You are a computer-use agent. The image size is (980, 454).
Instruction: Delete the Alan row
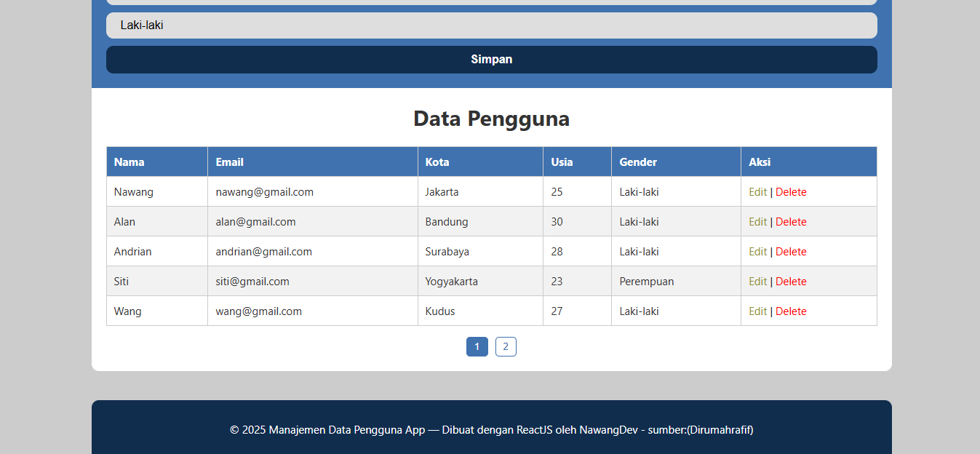pyautogui.click(x=791, y=222)
